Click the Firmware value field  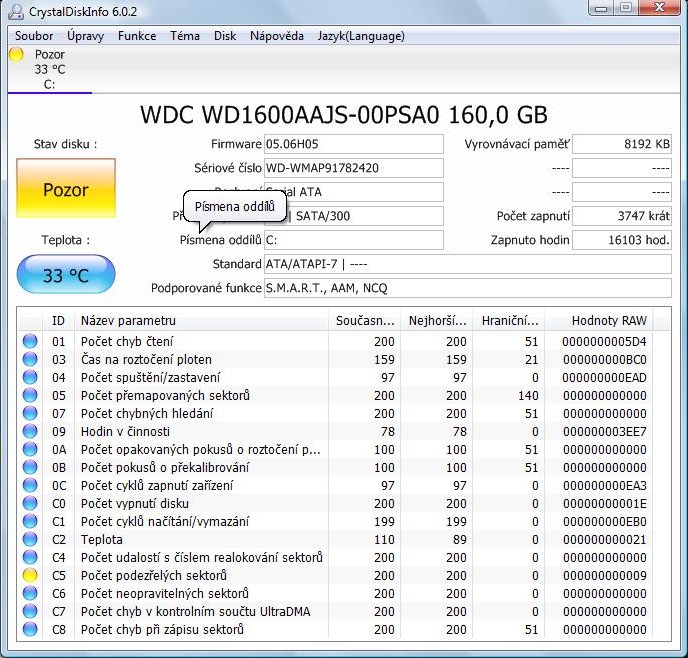[x=353, y=144]
